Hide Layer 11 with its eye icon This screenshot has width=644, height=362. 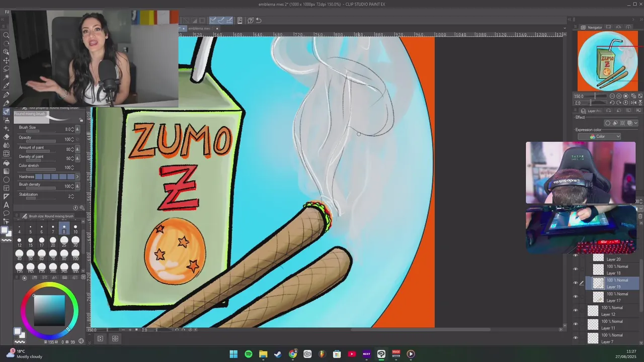[x=576, y=324]
